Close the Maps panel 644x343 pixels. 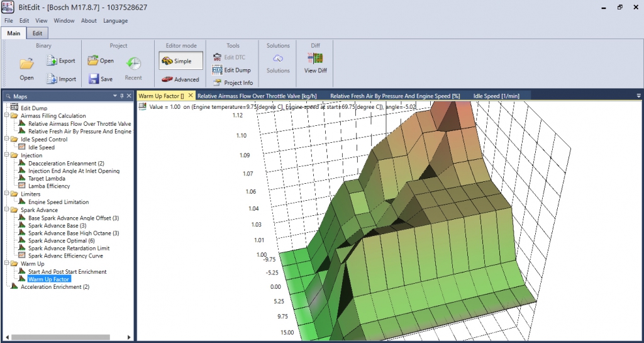[x=129, y=96]
